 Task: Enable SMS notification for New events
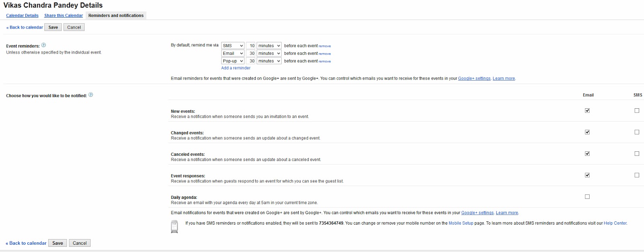coord(637,111)
